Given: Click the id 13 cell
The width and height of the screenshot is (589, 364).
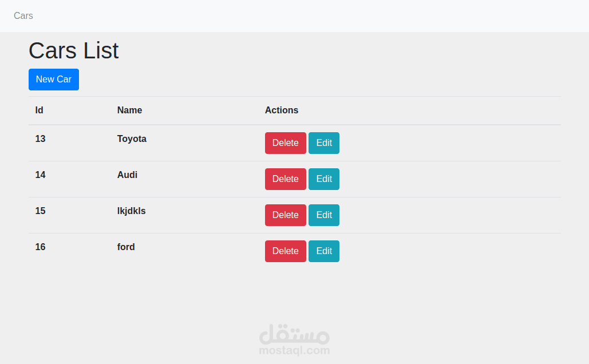Looking at the screenshot, I should click(40, 139).
